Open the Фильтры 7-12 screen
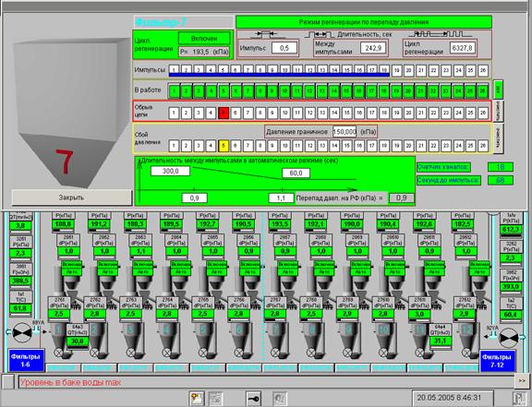 coord(498,361)
